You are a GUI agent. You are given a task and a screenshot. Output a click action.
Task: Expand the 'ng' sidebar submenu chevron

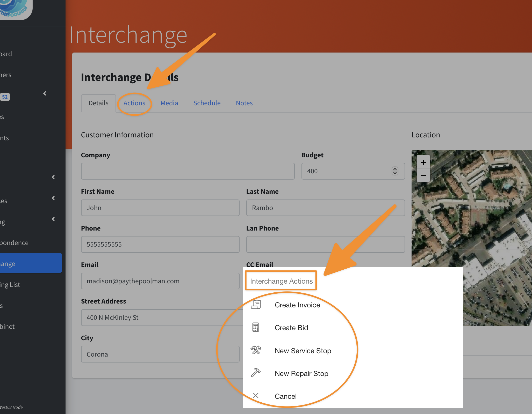pos(53,219)
